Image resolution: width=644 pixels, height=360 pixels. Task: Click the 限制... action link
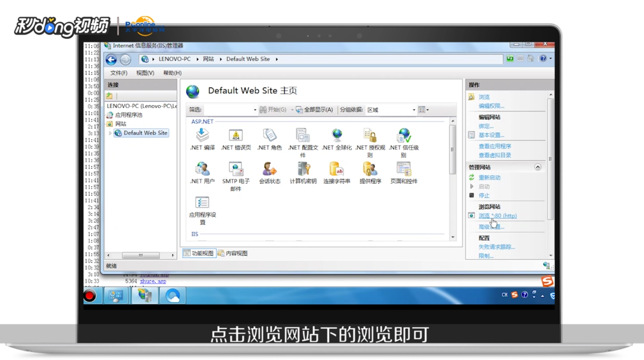click(x=486, y=256)
